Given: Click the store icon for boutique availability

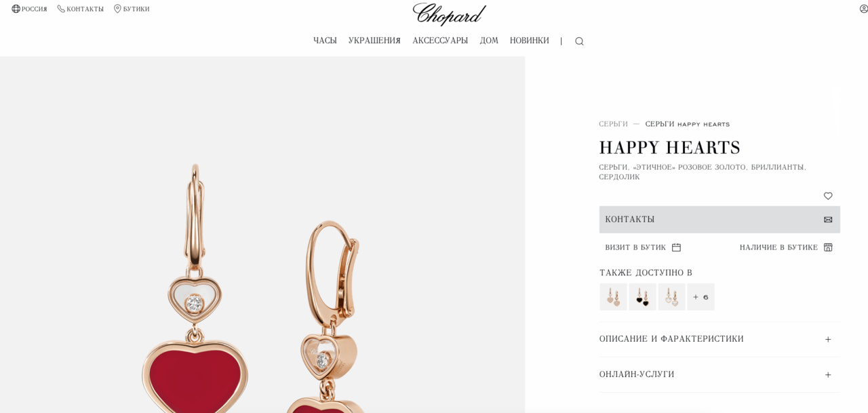Looking at the screenshot, I should (828, 248).
